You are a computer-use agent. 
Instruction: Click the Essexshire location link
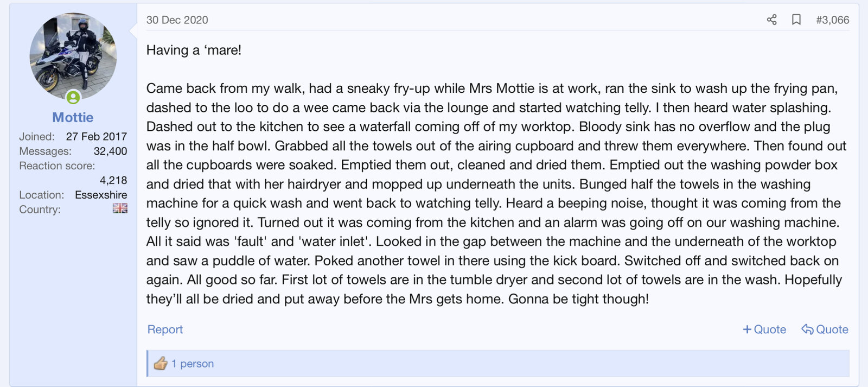[101, 194]
